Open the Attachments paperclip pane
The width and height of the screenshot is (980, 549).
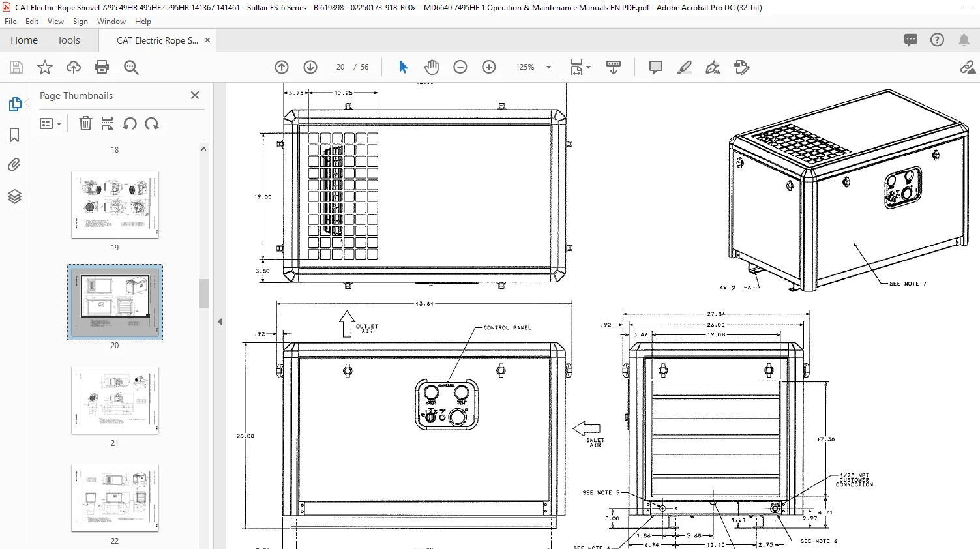click(14, 165)
